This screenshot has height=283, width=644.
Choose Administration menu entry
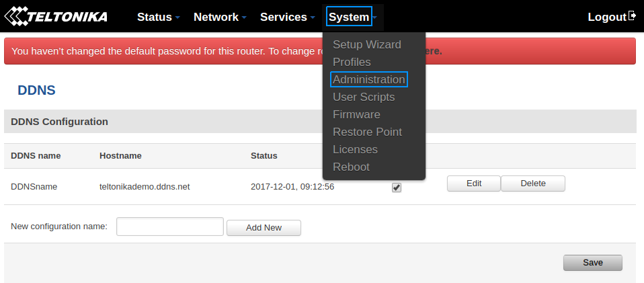(369, 79)
